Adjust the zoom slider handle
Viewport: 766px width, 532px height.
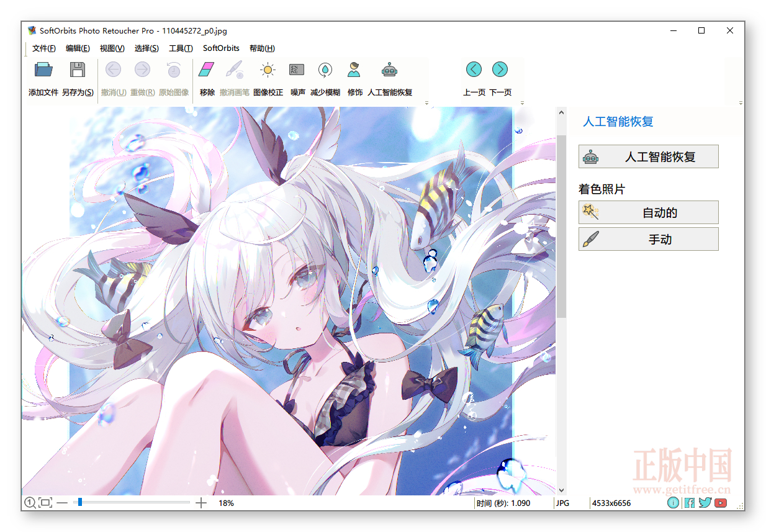click(x=79, y=502)
